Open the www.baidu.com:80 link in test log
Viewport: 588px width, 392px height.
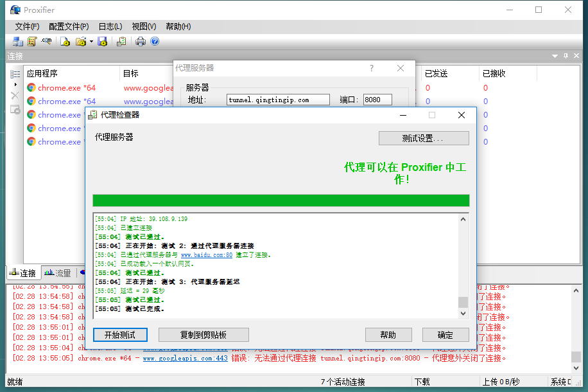(207, 255)
